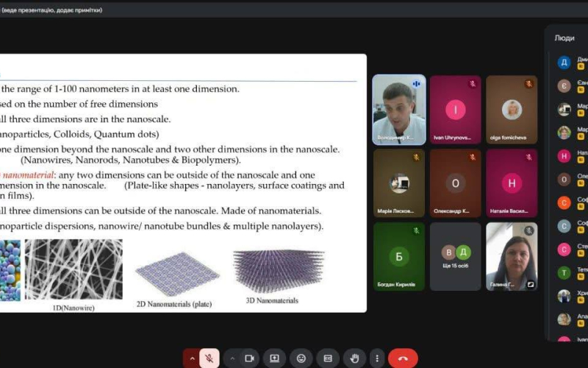Unmute the microphone button
This screenshot has width=588, height=368.
209,358
